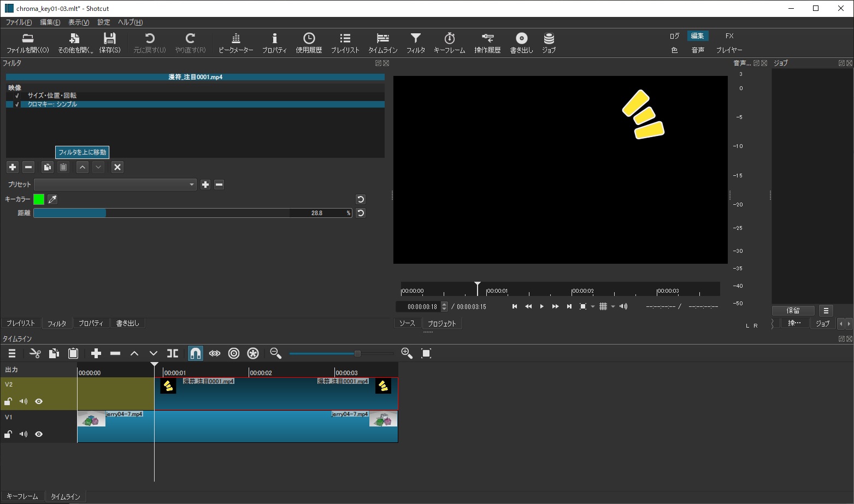The width and height of the screenshot is (854, 504).
Task: Open the 設定 menu
Action: 104,22
